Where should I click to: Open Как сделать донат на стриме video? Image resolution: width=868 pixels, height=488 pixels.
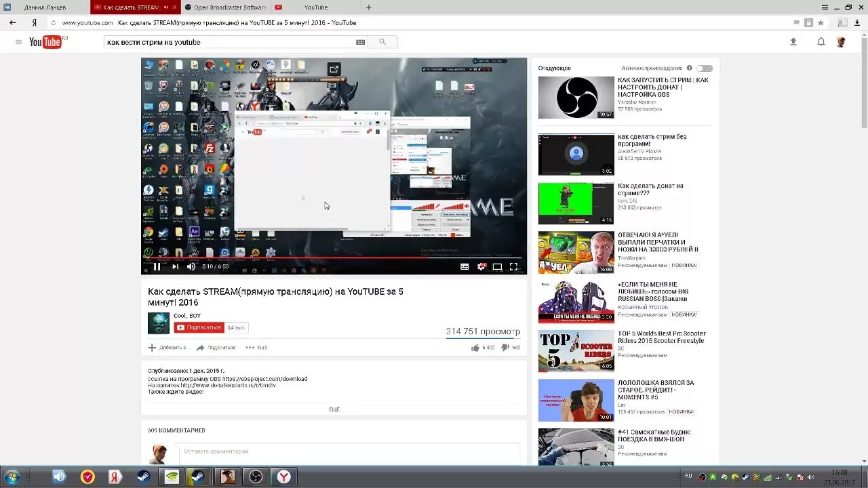click(650, 189)
